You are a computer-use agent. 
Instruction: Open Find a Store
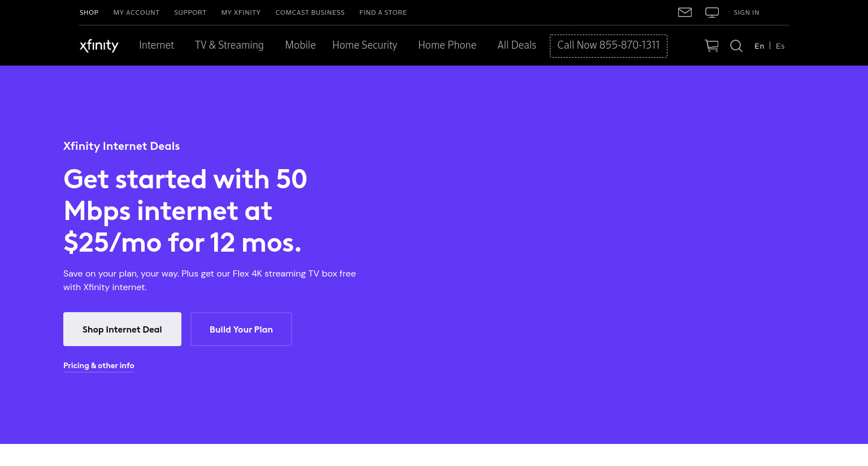pyautogui.click(x=383, y=12)
